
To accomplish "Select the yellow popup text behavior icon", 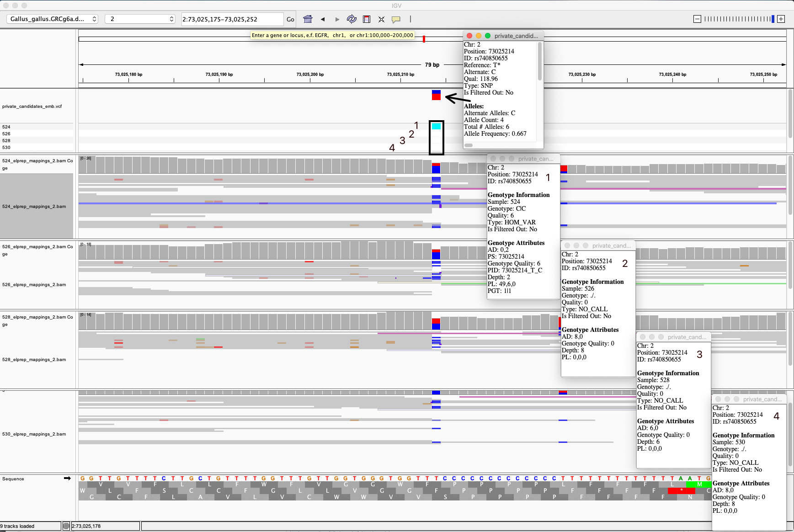I will coord(396,19).
